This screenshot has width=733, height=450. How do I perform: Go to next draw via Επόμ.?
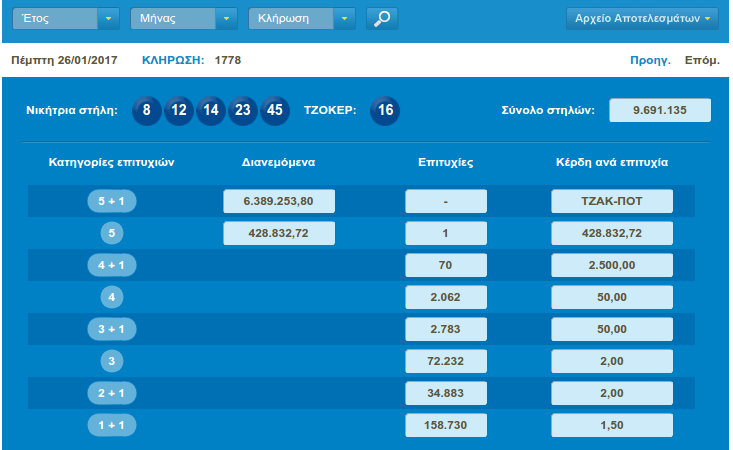tap(701, 60)
